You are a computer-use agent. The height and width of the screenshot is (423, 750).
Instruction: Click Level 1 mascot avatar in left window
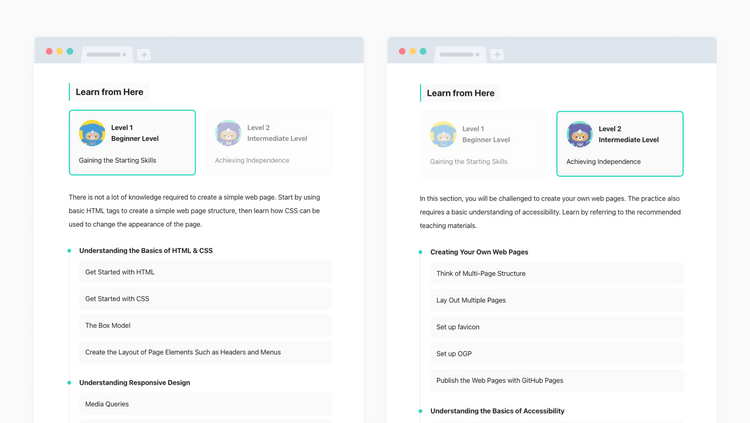pyautogui.click(x=92, y=133)
